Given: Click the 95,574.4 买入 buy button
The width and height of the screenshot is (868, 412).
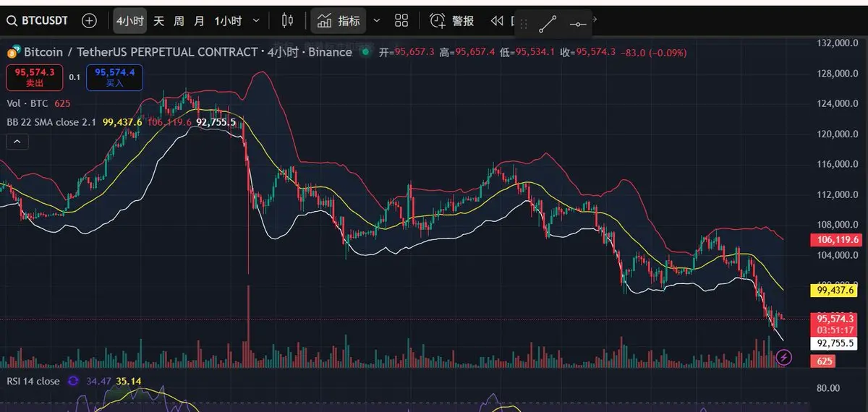Looking at the screenshot, I should [115, 77].
